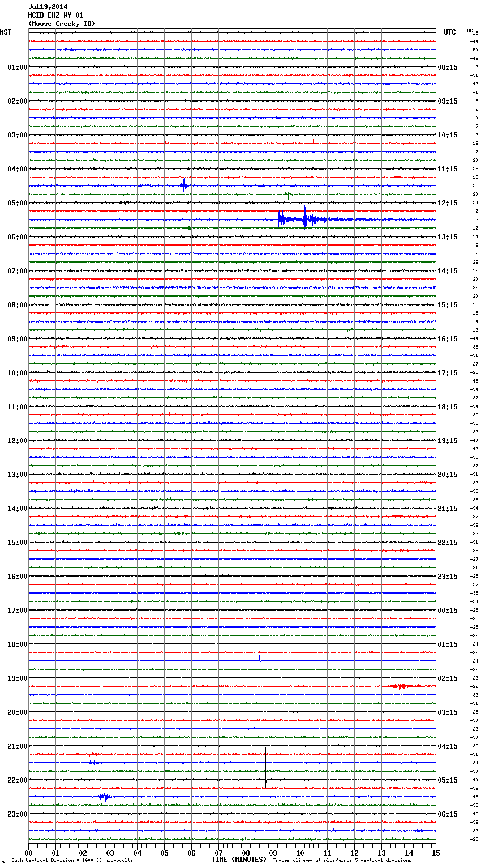Click the Traces clipped at plus/minus 5 divisions note
481x868 pixels.
342,861
